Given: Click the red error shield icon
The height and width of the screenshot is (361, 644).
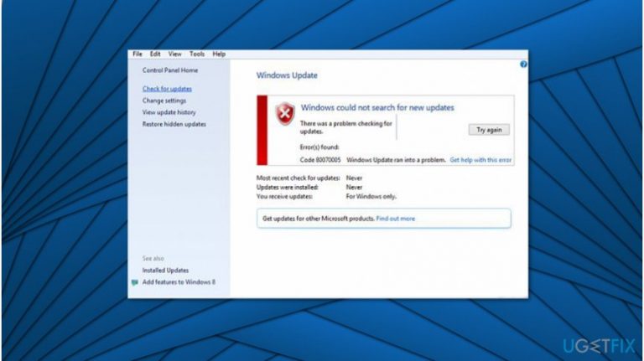Looking at the screenshot, I should click(285, 114).
